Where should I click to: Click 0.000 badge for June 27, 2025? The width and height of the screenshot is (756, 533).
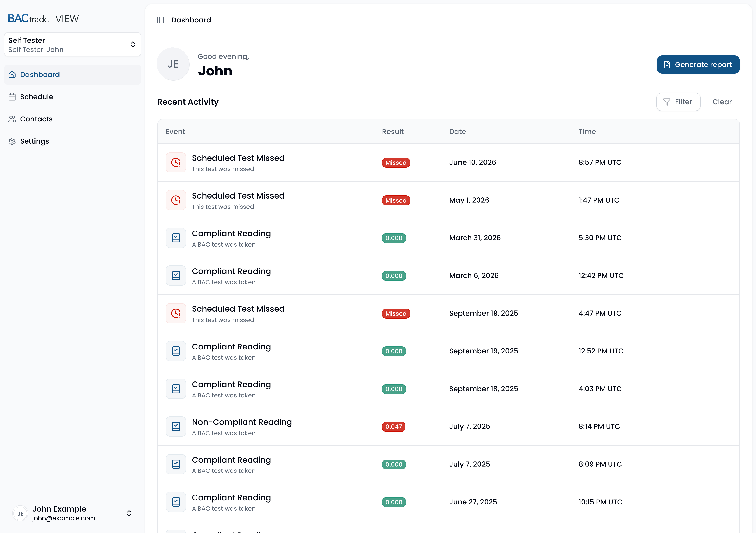[394, 502]
